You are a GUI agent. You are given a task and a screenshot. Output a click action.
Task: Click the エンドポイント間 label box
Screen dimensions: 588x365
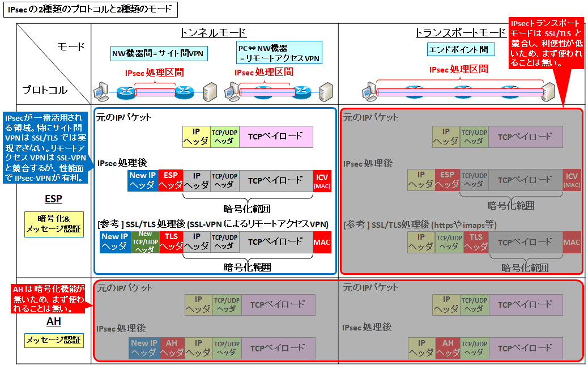pos(461,49)
